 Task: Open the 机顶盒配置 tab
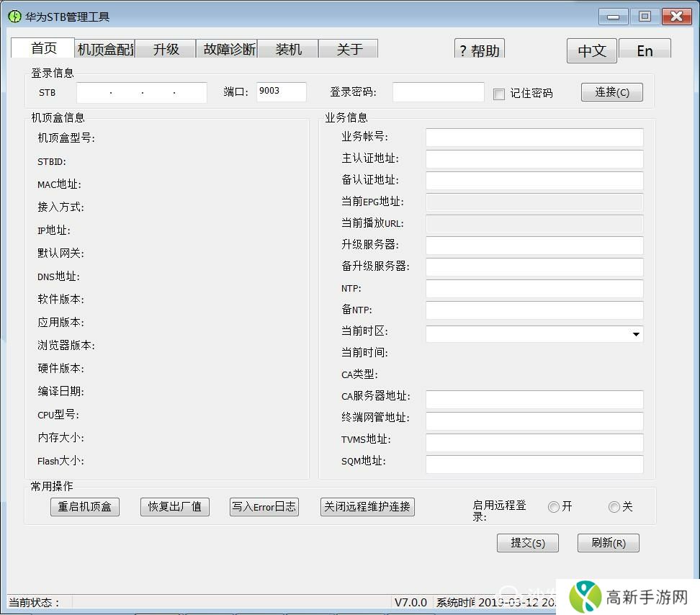click(105, 49)
